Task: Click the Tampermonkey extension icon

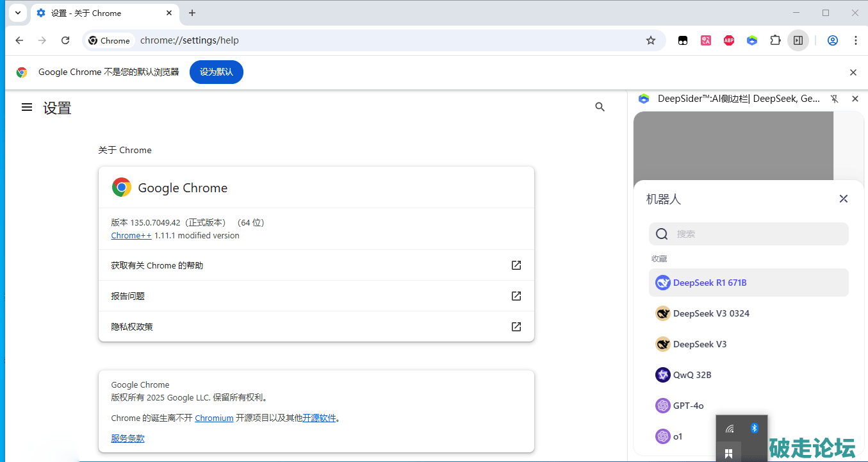Action: pos(683,40)
